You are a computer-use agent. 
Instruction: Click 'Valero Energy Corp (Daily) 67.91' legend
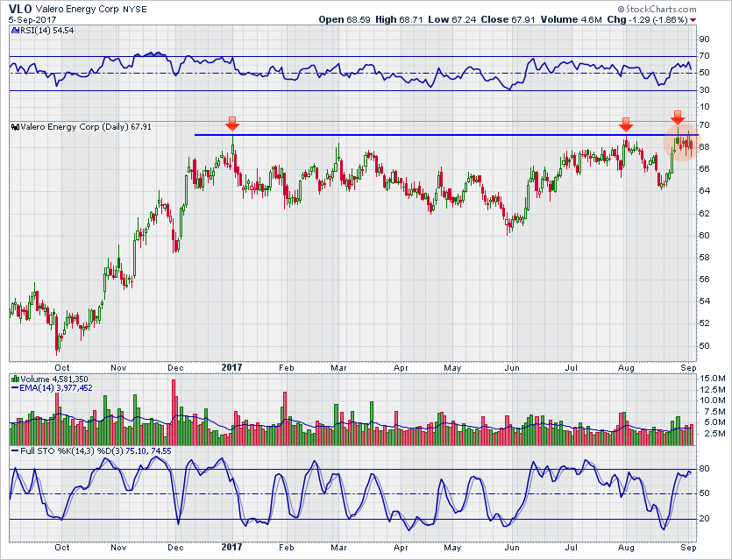click(x=86, y=127)
